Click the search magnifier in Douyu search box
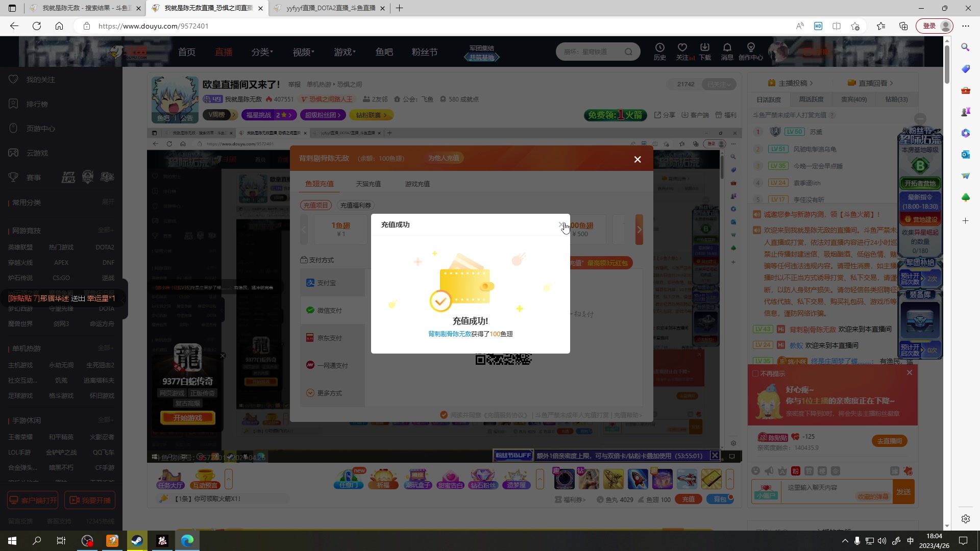 pyautogui.click(x=628, y=52)
